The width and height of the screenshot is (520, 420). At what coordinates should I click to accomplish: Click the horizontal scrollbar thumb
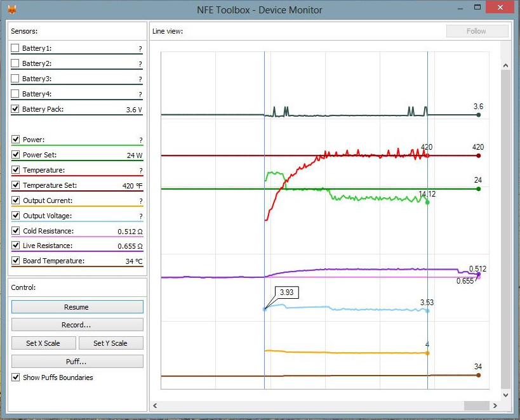[477, 405]
